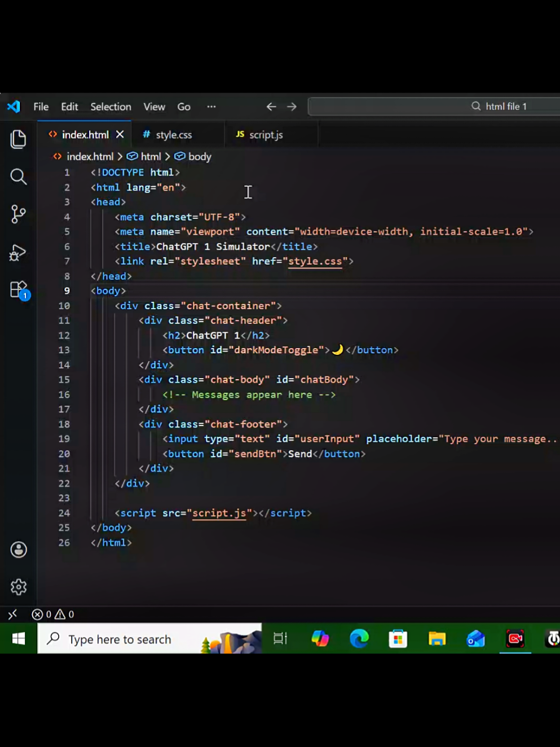Open the Explorer view icon

18,139
